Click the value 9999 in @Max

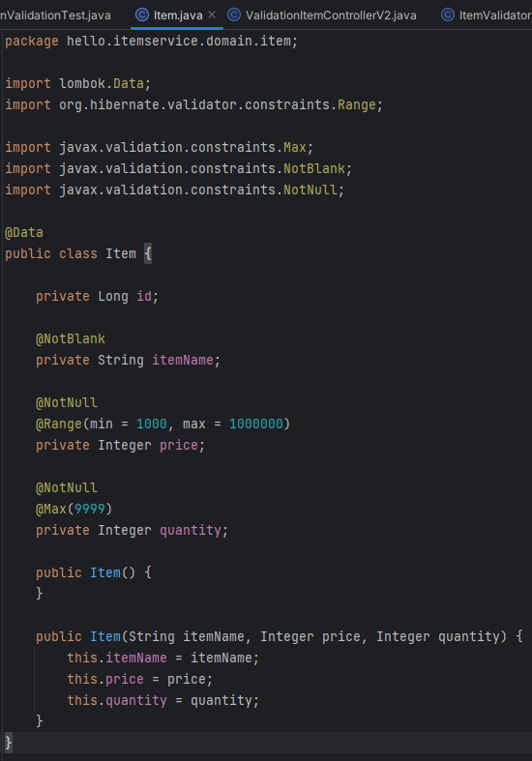tap(90, 509)
